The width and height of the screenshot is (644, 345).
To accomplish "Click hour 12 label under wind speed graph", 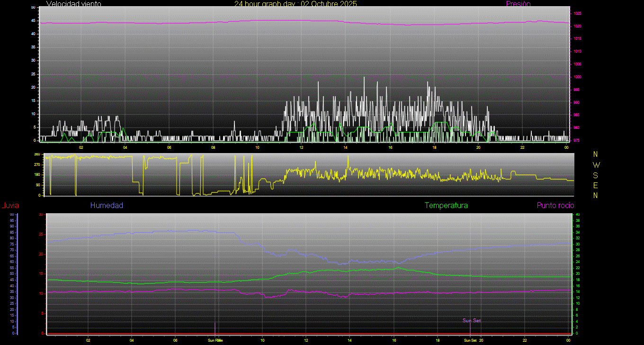I will click(x=301, y=147).
